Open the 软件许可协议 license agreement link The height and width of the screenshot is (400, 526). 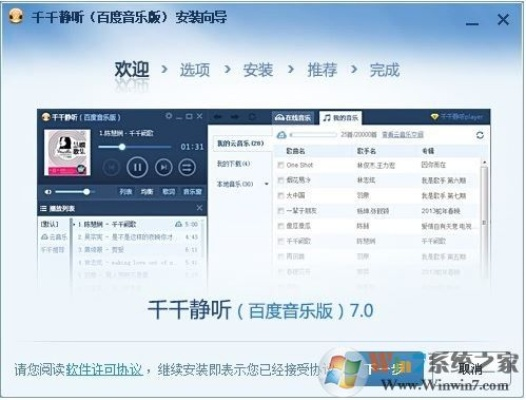tap(104, 369)
